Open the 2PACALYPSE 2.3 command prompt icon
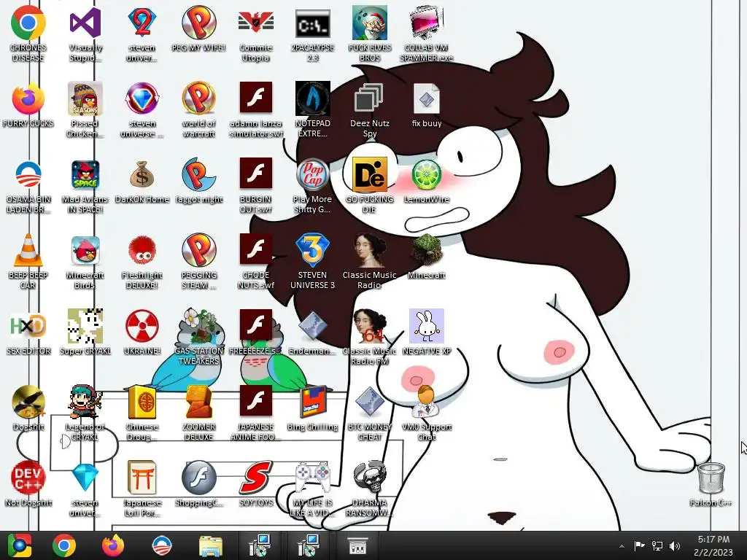This screenshot has height=560, width=747. (x=312, y=23)
